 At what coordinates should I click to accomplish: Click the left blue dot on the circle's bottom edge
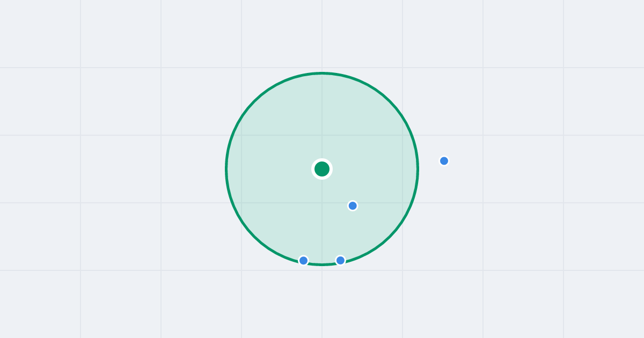[x=304, y=260]
